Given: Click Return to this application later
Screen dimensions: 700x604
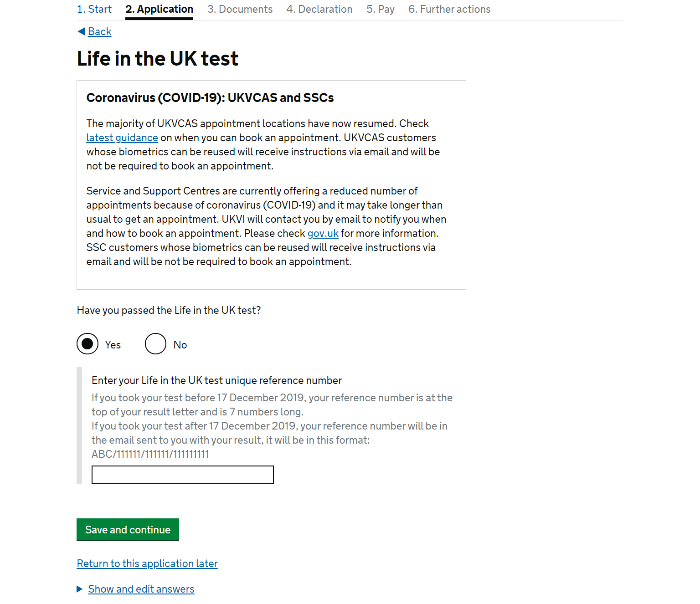Looking at the screenshot, I should coord(147,563).
